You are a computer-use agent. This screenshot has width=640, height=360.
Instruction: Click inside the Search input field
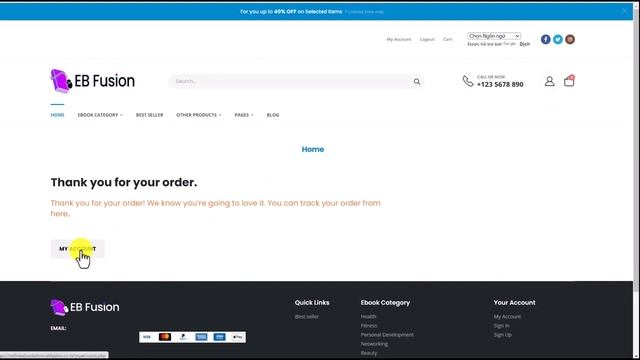[290, 81]
